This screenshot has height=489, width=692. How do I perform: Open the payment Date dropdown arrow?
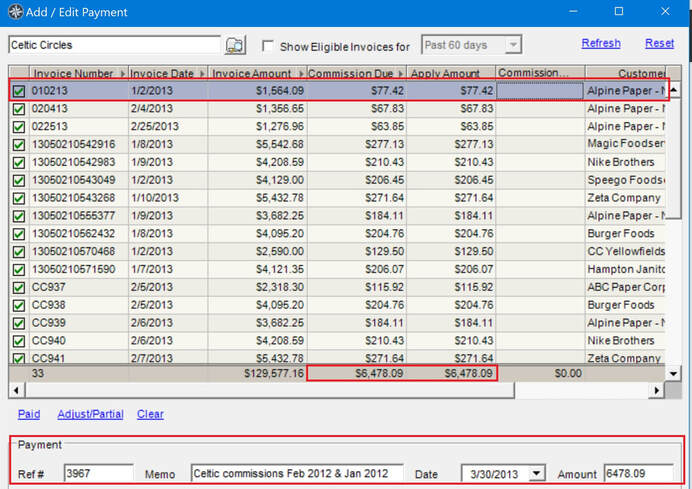click(x=536, y=474)
